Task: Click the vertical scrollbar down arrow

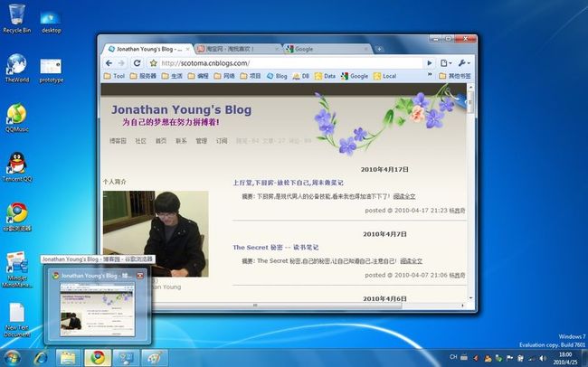Action: tap(471, 298)
